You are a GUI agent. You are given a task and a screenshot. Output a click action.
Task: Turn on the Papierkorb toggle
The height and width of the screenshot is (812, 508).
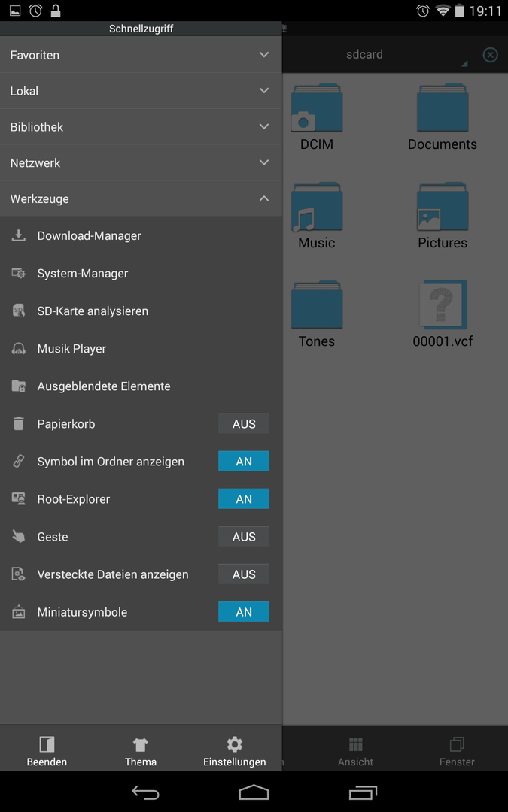tap(244, 423)
